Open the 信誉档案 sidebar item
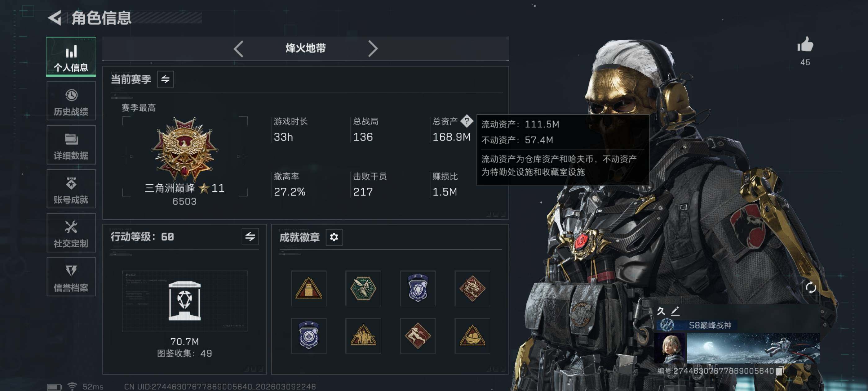 (x=71, y=277)
